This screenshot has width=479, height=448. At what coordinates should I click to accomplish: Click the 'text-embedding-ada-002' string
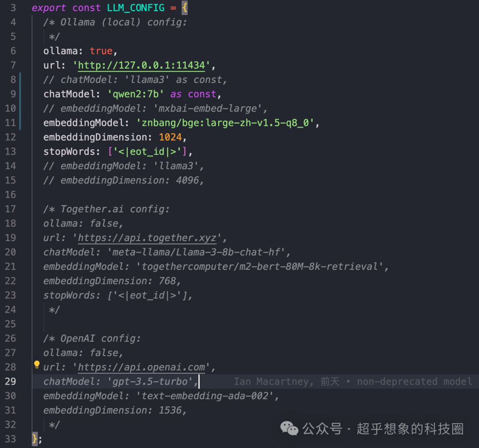(x=204, y=396)
